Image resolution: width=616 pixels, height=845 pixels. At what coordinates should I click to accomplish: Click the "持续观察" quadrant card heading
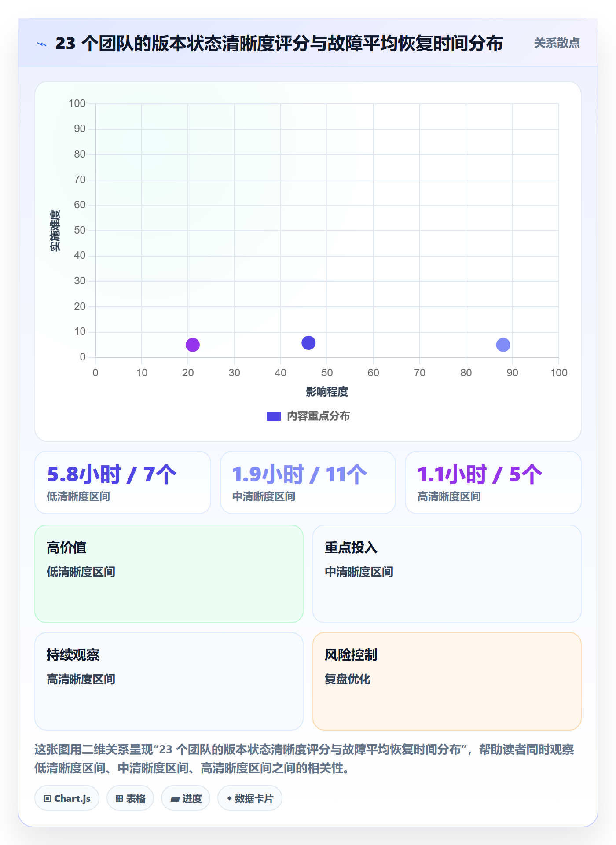click(x=73, y=655)
